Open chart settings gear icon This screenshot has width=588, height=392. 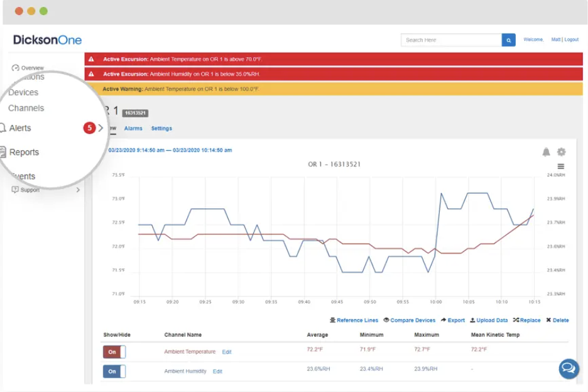(x=561, y=152)
